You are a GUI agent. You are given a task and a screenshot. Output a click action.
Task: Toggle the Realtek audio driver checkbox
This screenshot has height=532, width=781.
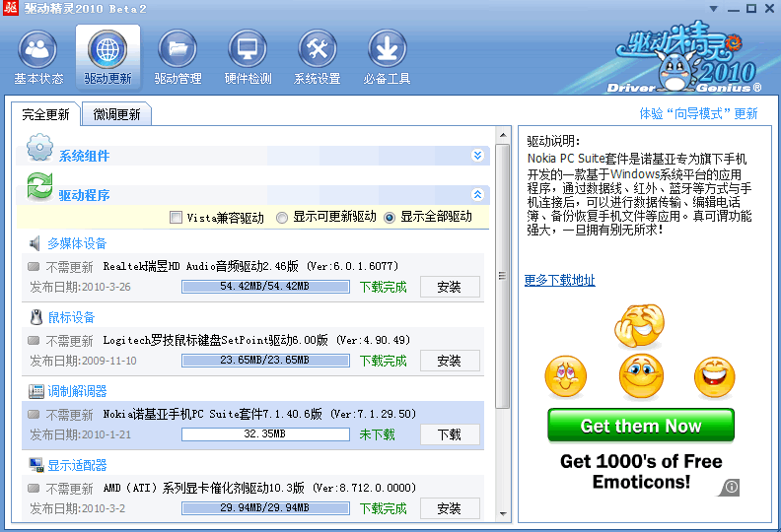point(34,267)
